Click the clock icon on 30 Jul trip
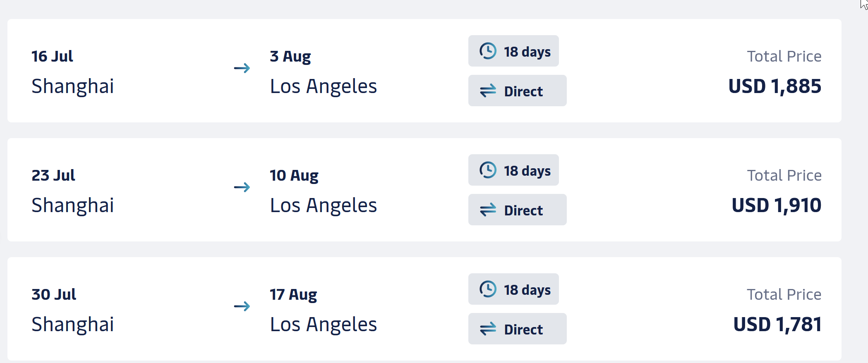Viewport: 868px width, 363px height. point(488,289)
